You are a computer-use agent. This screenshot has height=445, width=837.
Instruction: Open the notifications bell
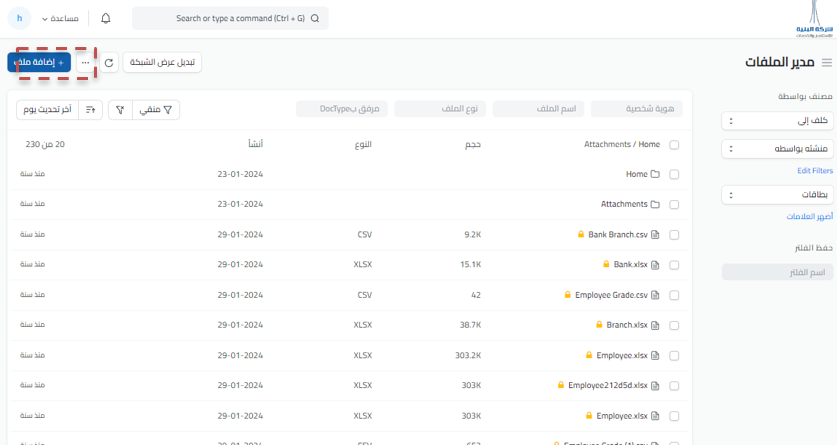point(106,19)
